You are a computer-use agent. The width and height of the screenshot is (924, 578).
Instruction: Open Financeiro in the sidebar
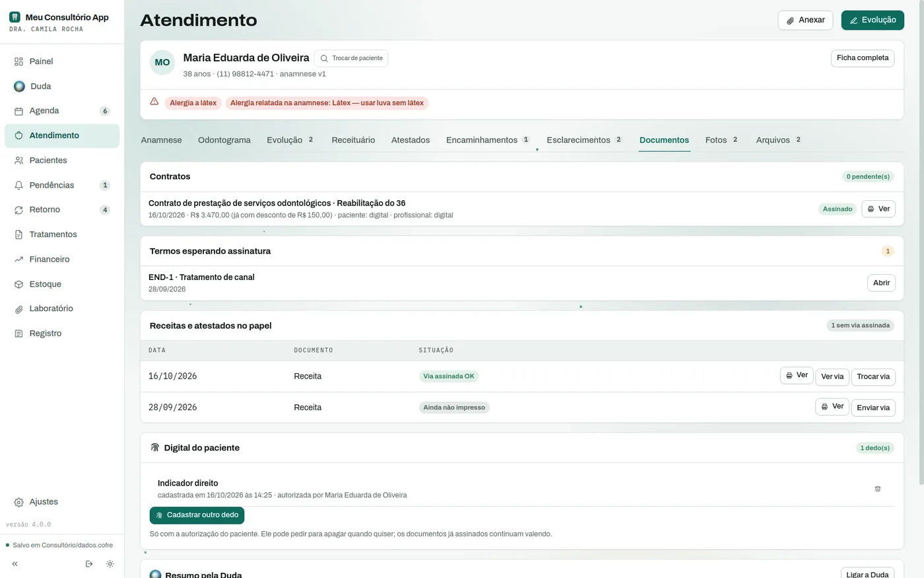coord(62,260)
